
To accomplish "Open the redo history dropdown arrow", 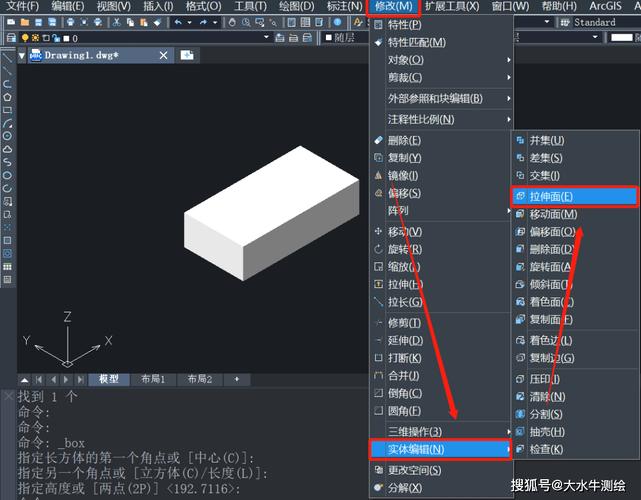I will pyautogui.click(x=215, y=22).
